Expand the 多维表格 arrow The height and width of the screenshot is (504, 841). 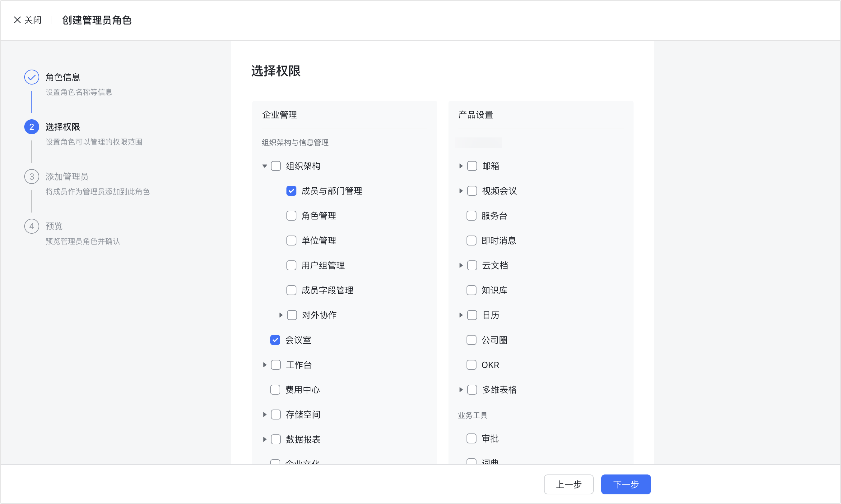tap(461, 390)
